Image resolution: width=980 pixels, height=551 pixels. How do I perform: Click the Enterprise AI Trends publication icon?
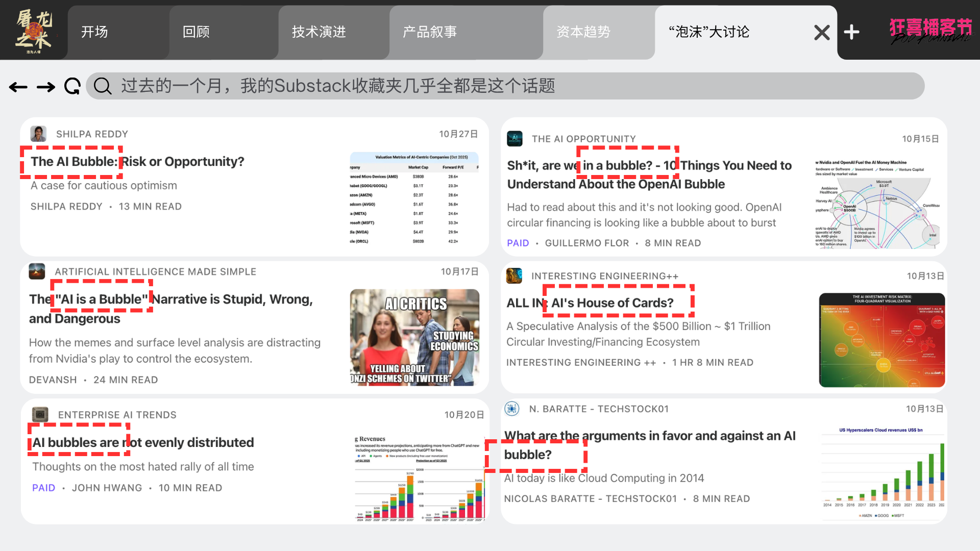click(40, 414)
